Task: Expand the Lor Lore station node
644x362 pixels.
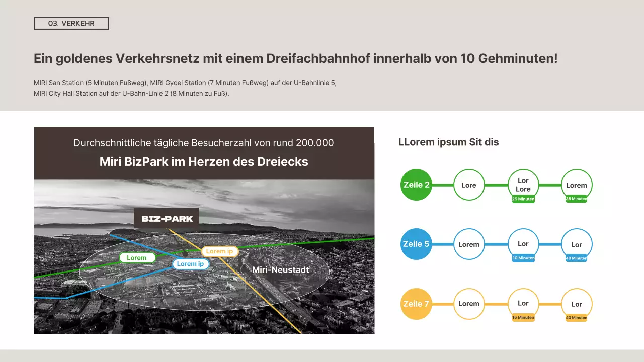Action: coord(523,184)
